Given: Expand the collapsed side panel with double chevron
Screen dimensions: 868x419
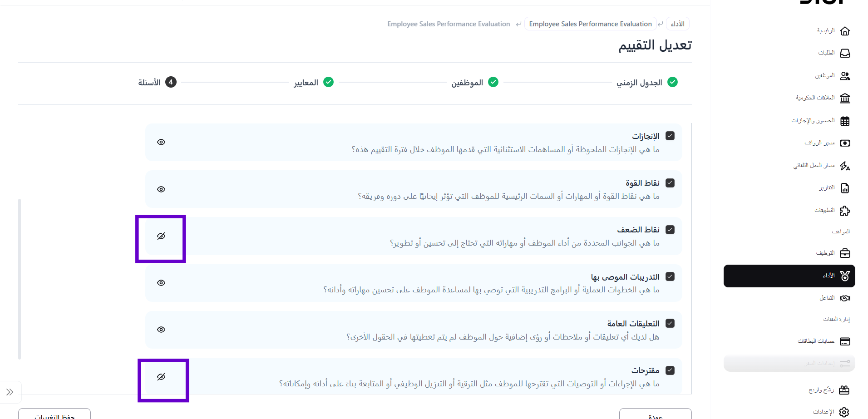Looking at the screenshot, I should click(x=10, y=392).
